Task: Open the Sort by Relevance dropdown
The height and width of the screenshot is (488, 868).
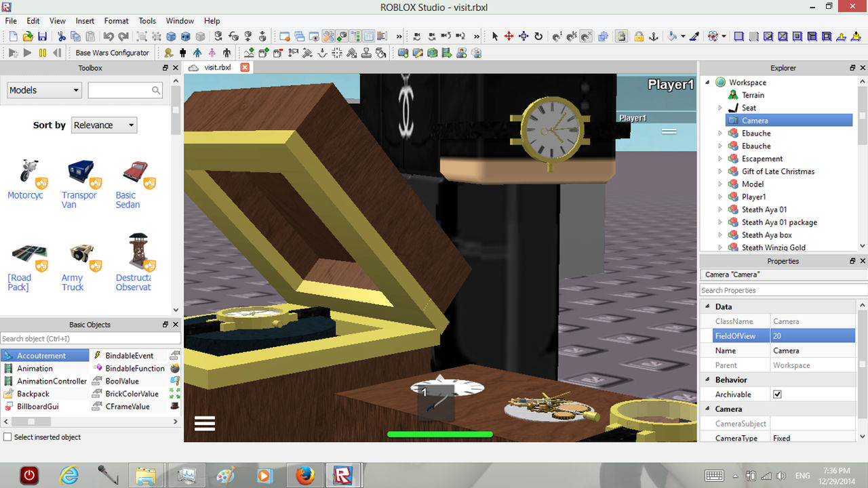Action: tap(104, 125)
